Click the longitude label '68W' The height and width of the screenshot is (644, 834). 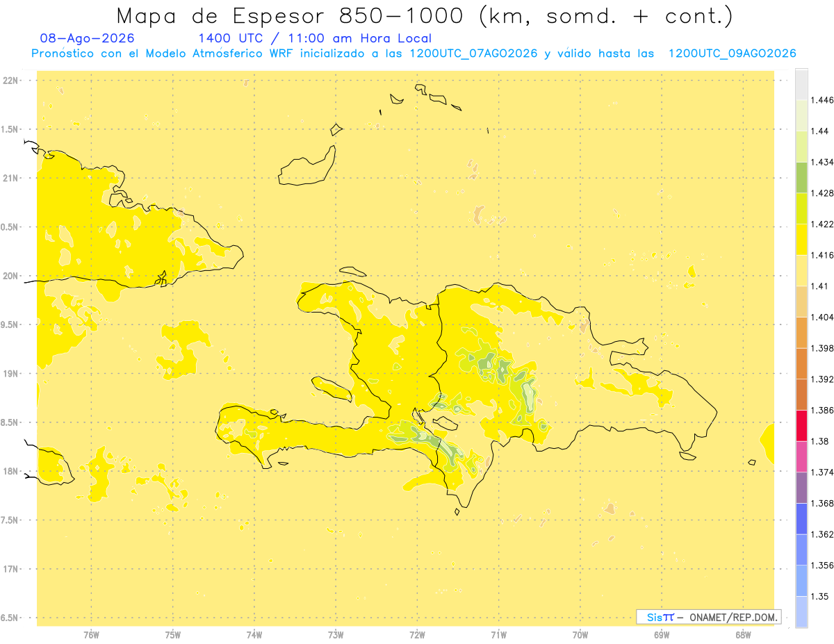pos(742,634)
